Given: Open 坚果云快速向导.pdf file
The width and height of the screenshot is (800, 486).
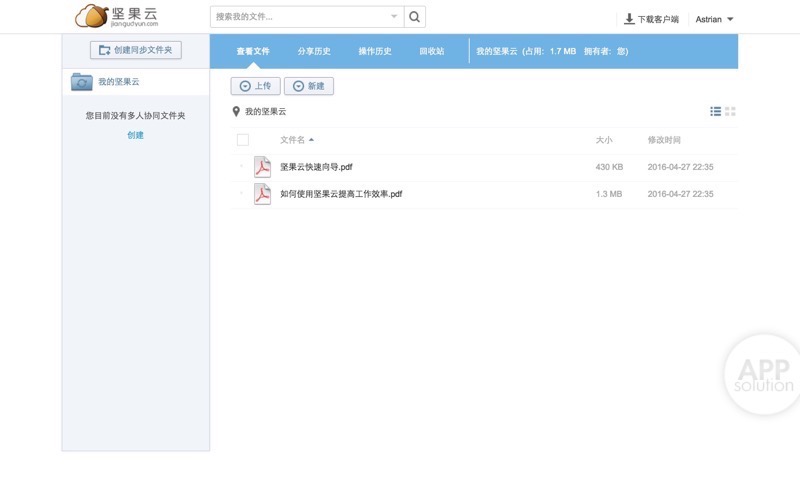Looking at the screenshot, I should (x=316, y=167).
